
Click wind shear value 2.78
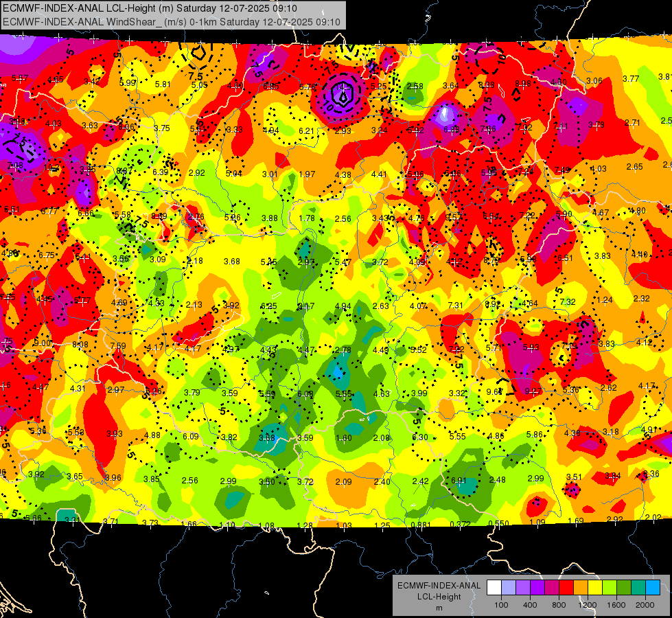click(343, 350)
